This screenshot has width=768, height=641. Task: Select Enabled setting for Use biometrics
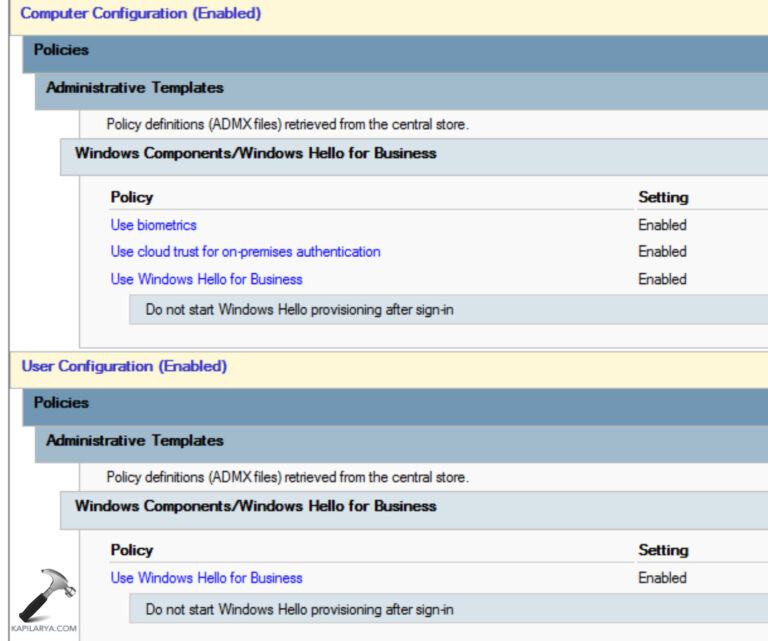[x=662, y=225]
